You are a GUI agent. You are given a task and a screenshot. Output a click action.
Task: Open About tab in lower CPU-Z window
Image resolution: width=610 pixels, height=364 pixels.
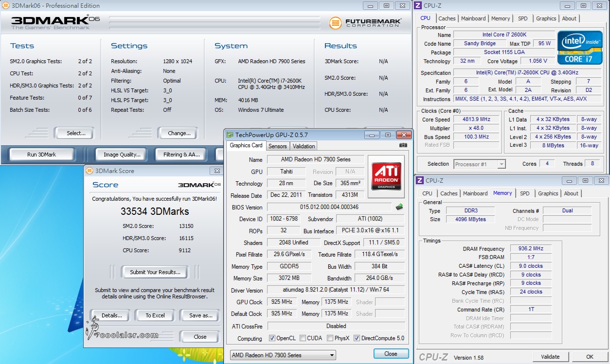[571, 193]
